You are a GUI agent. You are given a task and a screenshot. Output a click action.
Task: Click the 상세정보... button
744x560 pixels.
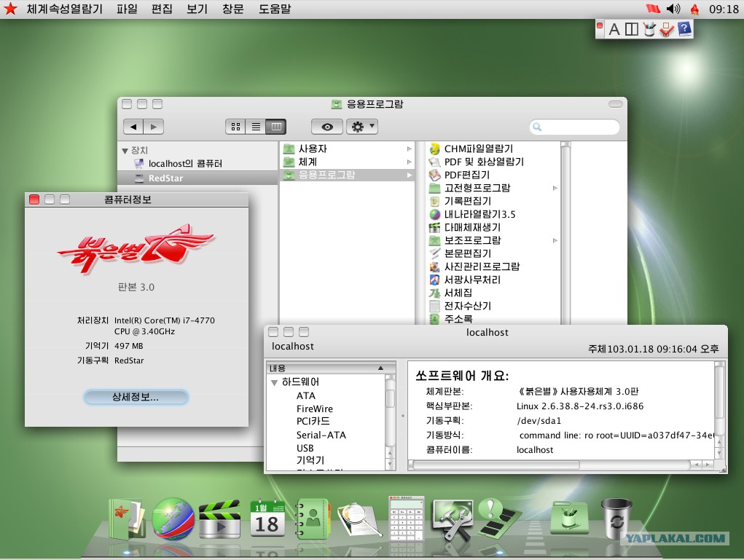(136, 397)
